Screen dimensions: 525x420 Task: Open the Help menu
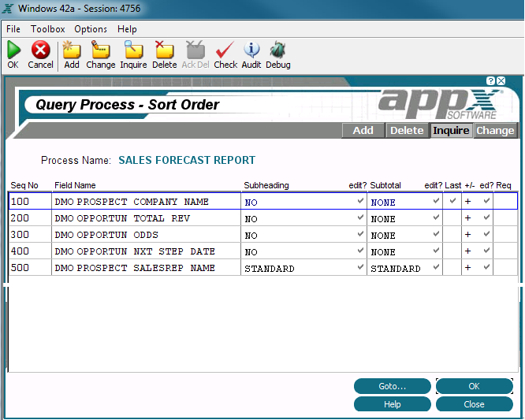point(127,29)
